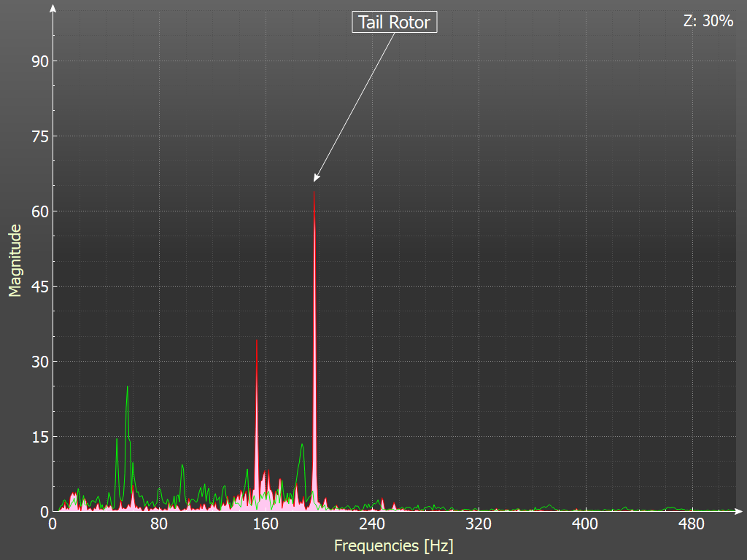The height and width of the screenshot is (560, 747).
Task: Click the 400 frequency tick label
Action: [585, 524]
